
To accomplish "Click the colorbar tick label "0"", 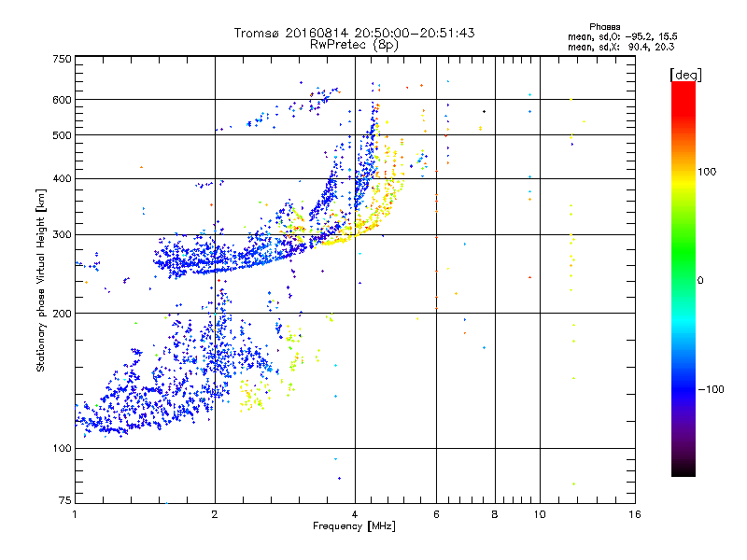I will (700, 280).
